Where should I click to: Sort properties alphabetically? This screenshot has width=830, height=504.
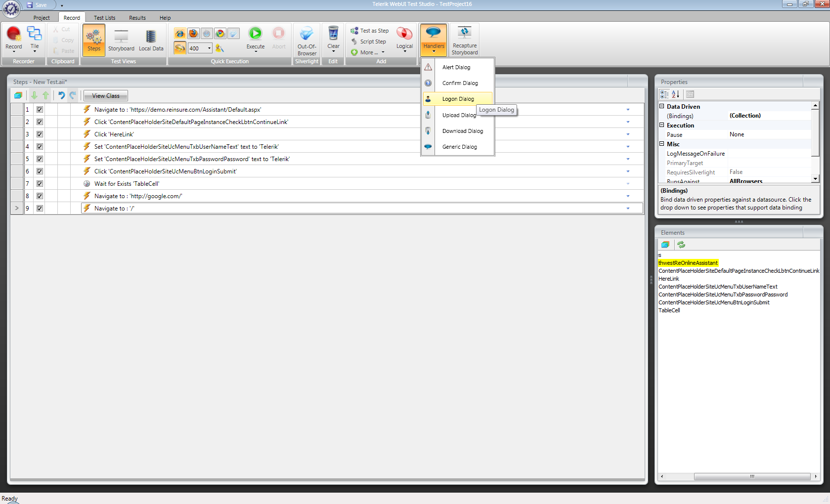[x=676, y=94]
